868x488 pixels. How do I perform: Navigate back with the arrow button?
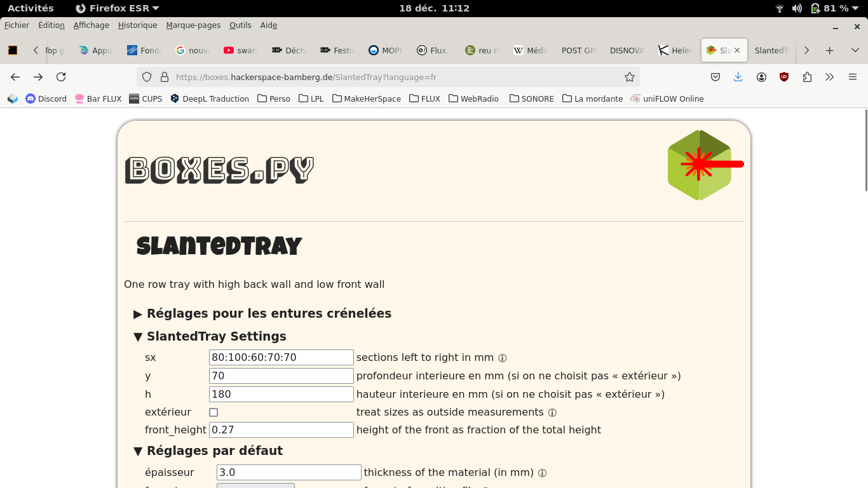(15, 77)
